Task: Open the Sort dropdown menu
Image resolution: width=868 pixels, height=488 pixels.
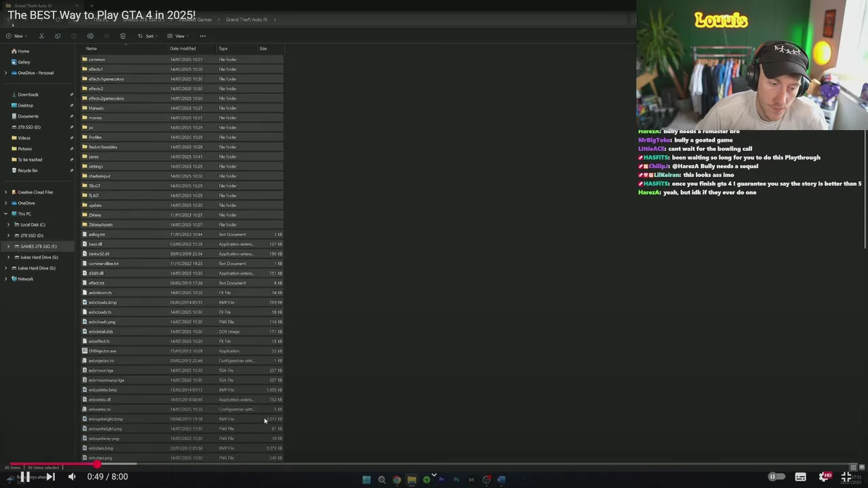Action: tap(148, 36)
